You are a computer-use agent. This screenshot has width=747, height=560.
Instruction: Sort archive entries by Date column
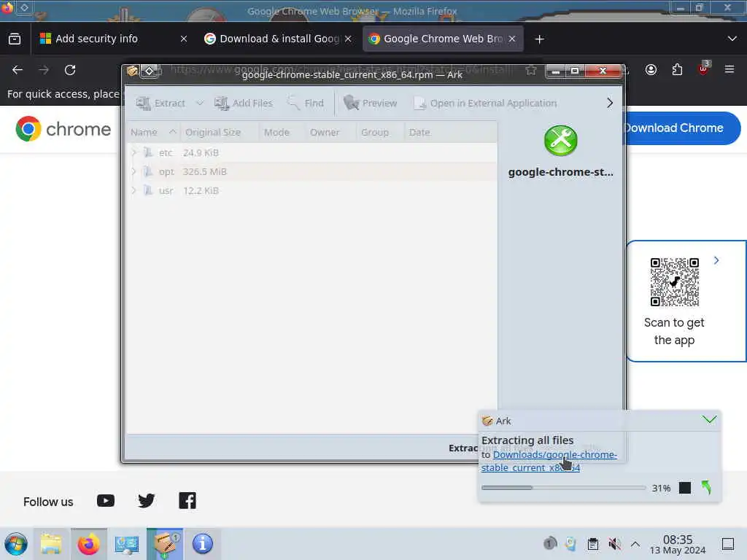click(x=450, y=133)
